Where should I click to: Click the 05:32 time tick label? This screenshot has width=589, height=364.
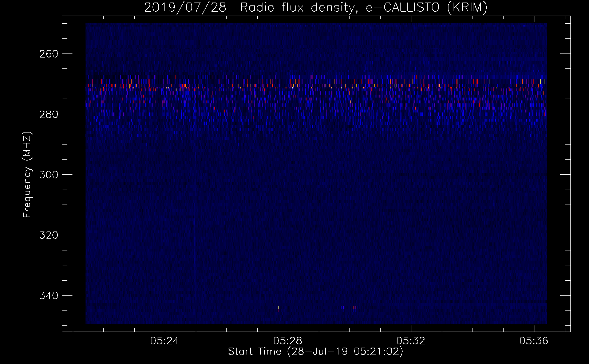(411, 341)
